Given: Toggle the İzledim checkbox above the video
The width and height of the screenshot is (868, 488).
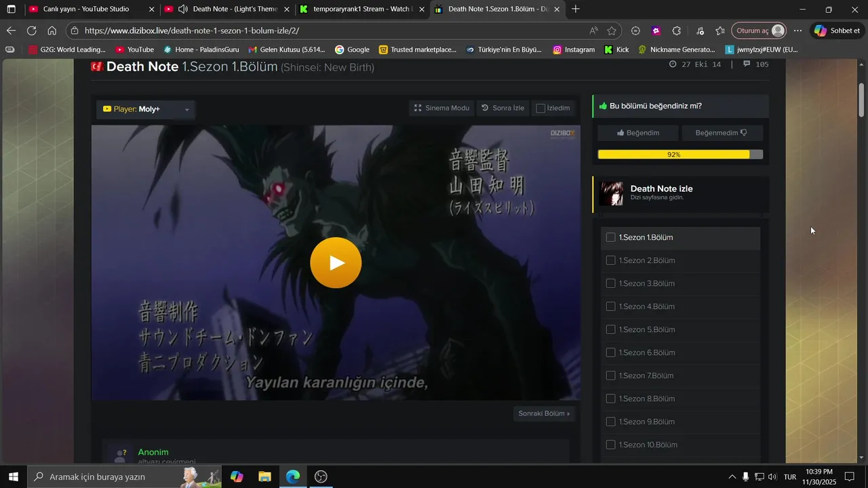Looking at the screenshot, I should click(x=540, y=108).
